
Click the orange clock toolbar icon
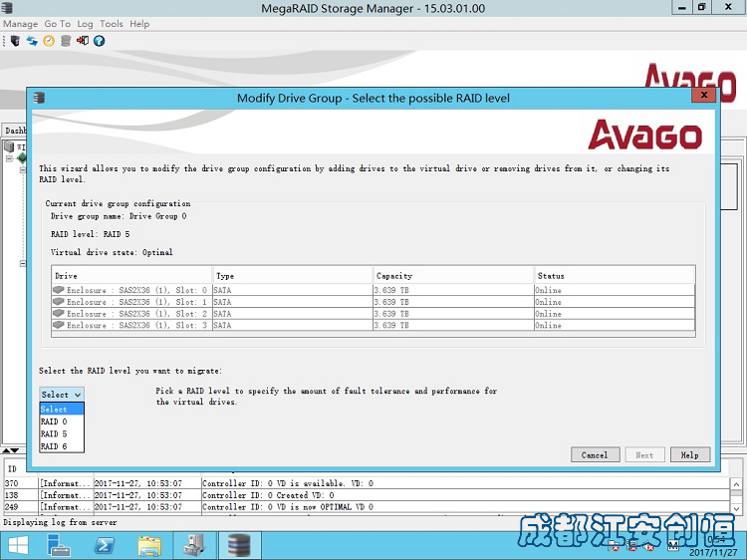[49, 41]
